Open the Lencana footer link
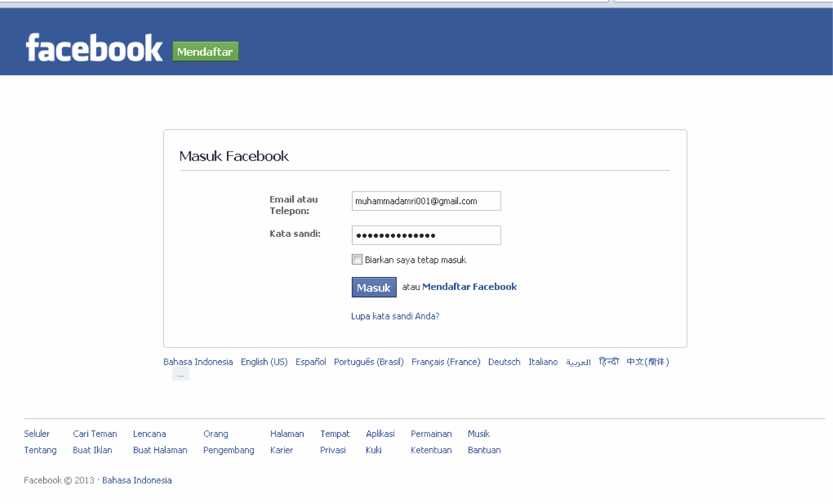833x504 pixels. tap(149, 434)
